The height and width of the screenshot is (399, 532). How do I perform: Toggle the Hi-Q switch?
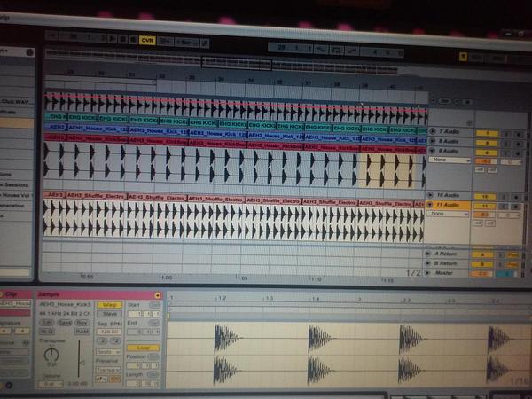[x=47, y=332]
